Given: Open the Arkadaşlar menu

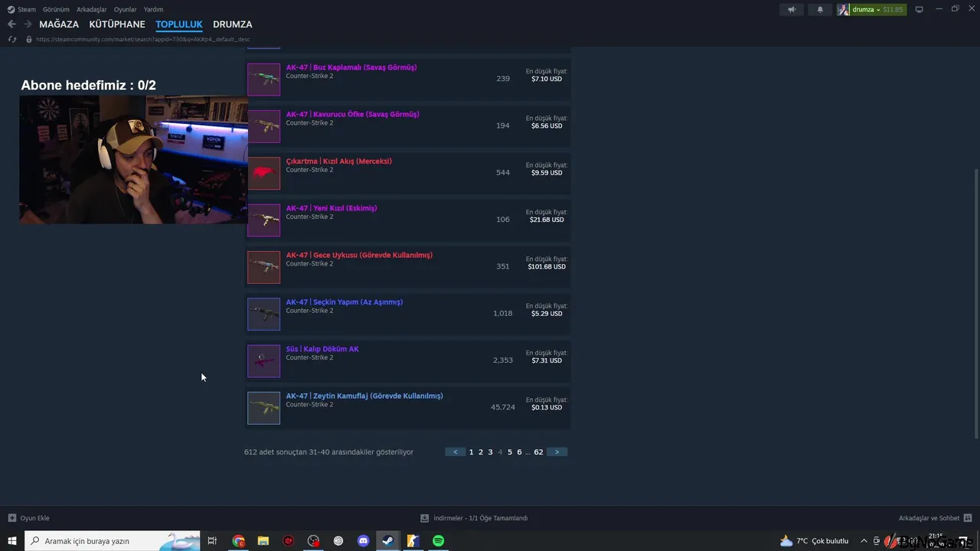Looking at the screenshot, I should (x=92, y=9).
